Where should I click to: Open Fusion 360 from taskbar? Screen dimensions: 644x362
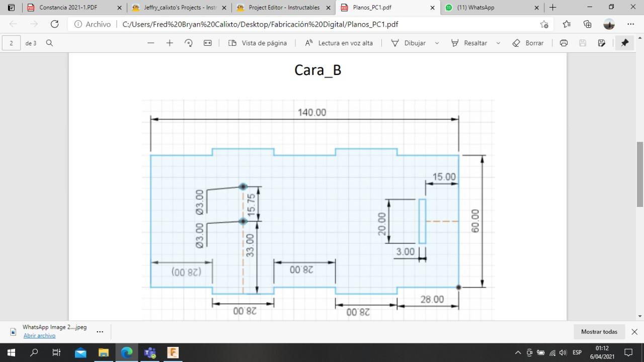(173, 352)
